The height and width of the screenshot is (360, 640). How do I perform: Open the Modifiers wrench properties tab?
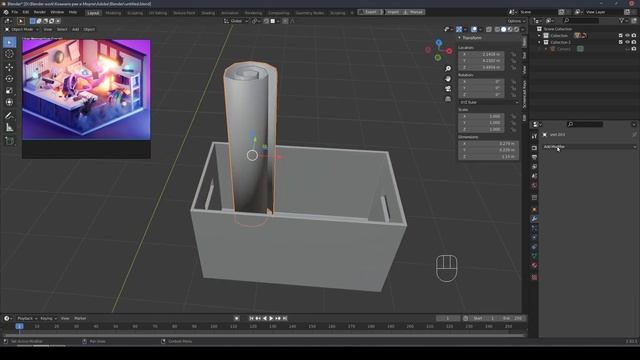coord(534,219)
